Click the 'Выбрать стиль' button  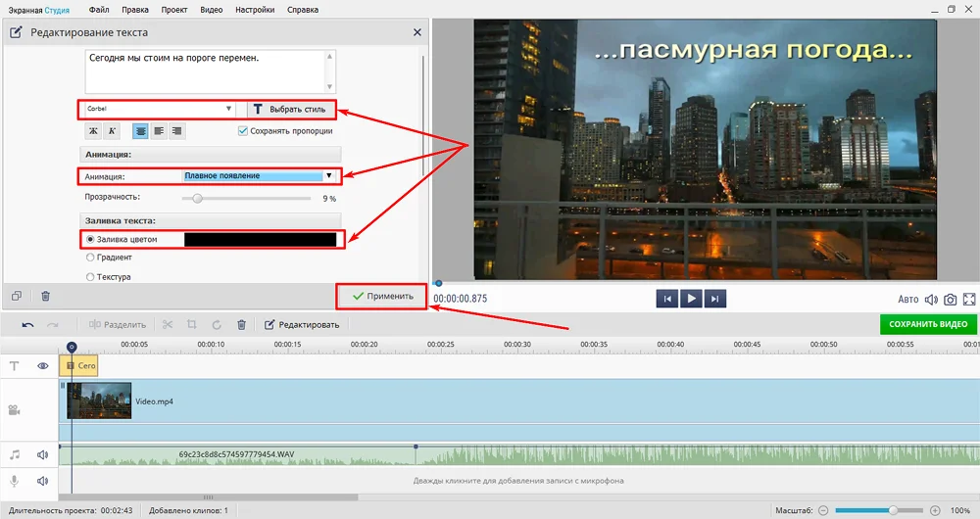click(291, 110)
